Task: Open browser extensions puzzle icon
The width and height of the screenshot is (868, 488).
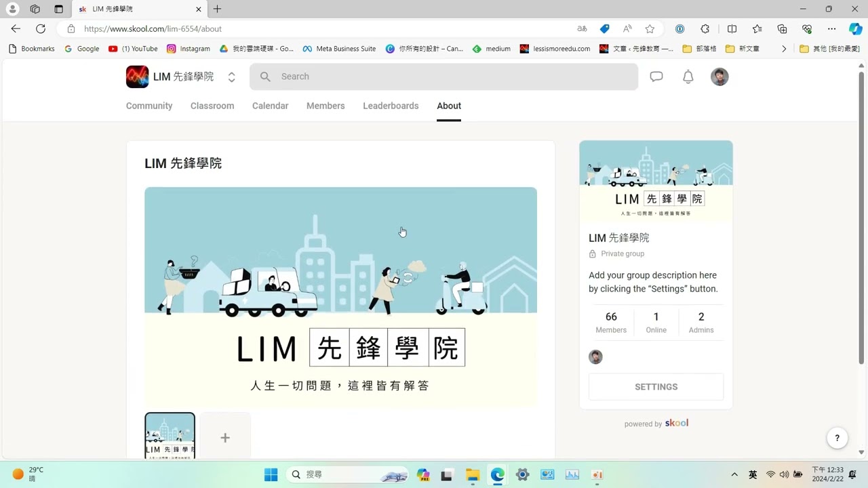Action: [x=705, y=28]
